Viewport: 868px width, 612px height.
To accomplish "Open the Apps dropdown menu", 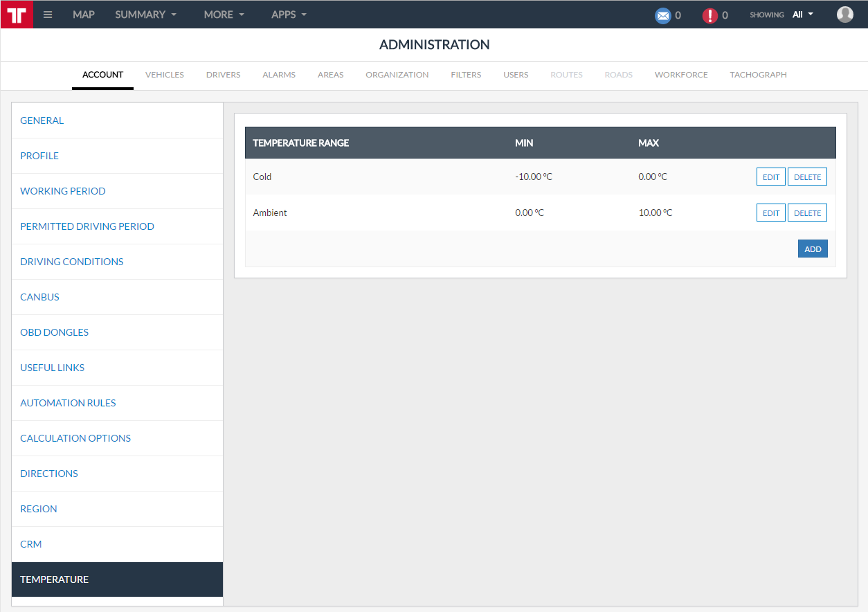I will [x=289, y=15].
